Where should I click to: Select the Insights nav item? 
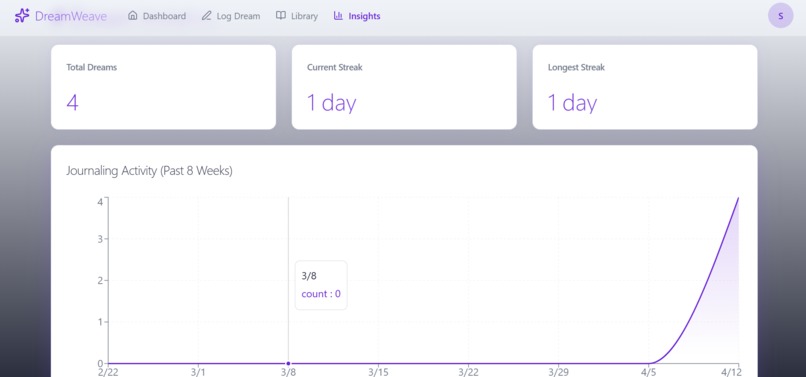(x=357, y=16)
